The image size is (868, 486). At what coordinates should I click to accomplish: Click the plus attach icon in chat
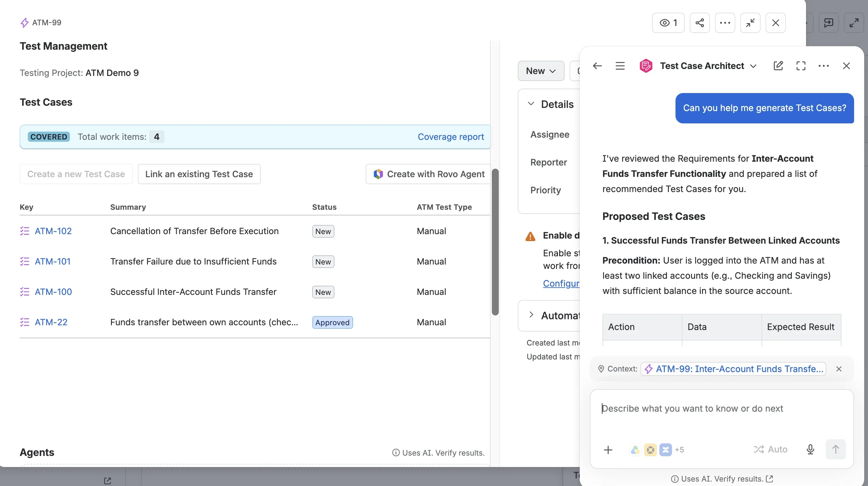point(608,450)
